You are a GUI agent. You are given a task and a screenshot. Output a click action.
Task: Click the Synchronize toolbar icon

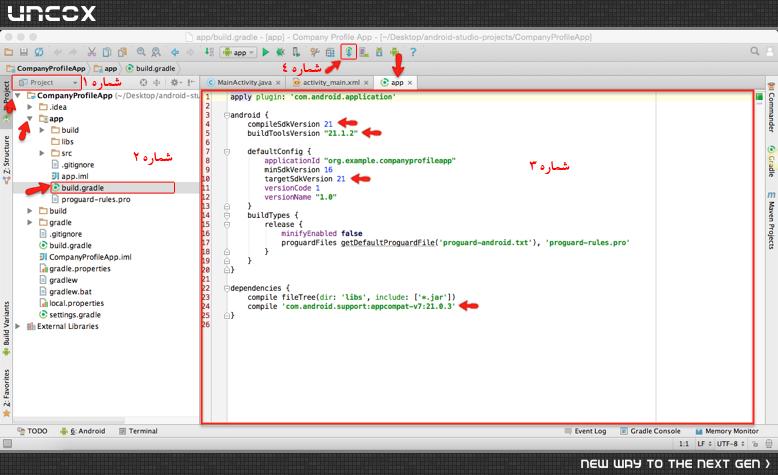pyautogui.click(x=38, y=52)
